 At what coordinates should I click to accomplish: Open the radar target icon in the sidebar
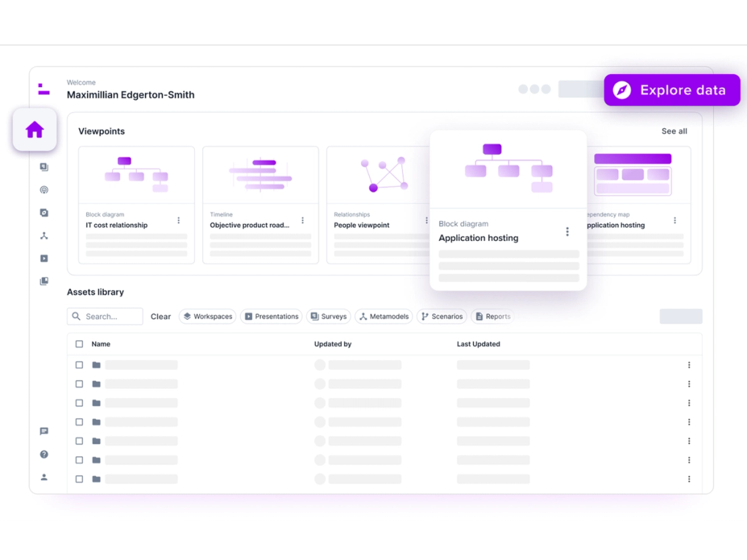44,190
